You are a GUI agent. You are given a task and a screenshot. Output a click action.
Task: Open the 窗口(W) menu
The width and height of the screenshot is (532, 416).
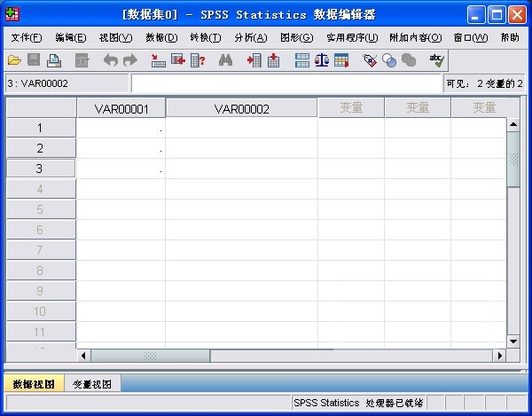[x=471, y=37]
